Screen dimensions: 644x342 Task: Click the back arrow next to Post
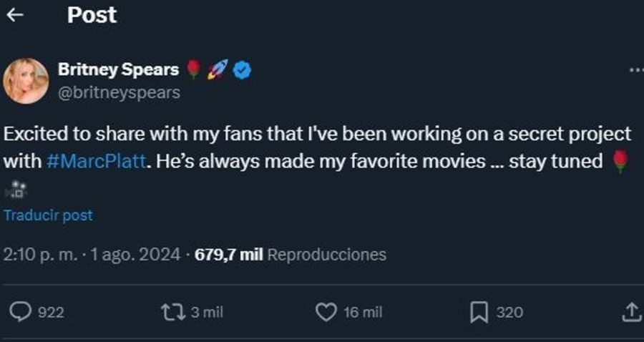tap(15, 15)
